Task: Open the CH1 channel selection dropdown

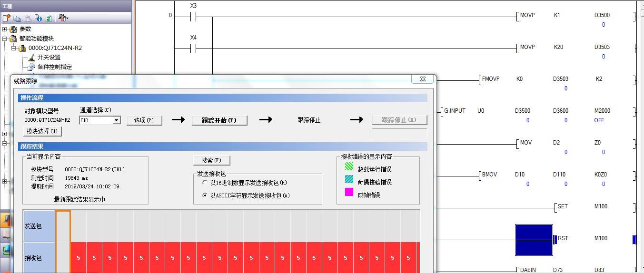Action: click(x=116, y=121)
